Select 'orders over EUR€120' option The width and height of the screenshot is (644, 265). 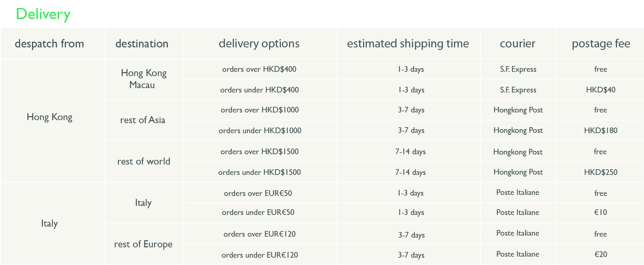click(260, 234)
